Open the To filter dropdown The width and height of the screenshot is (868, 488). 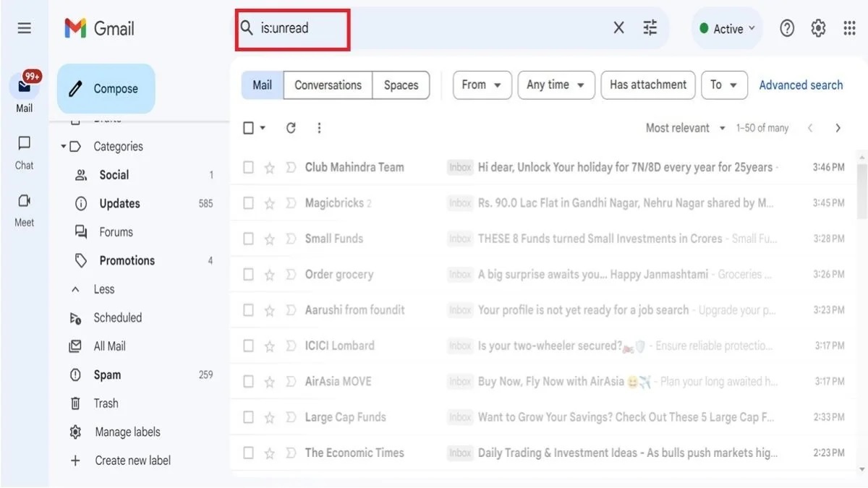(724, 85)
